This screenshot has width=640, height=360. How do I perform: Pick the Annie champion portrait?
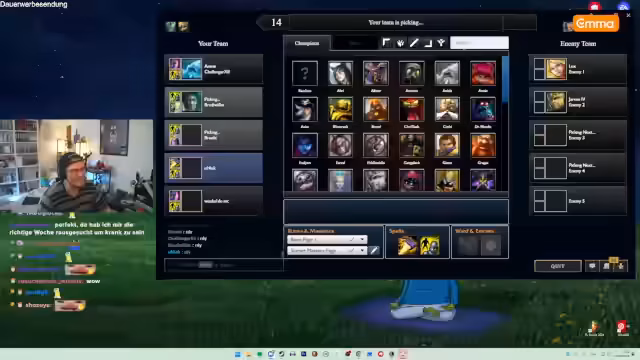coord(483,73)
